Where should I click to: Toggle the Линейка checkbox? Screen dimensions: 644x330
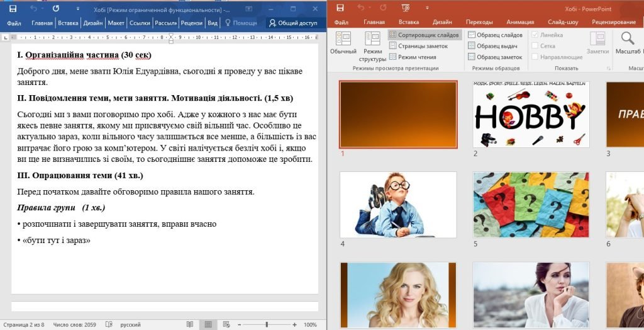click(535, 35)
